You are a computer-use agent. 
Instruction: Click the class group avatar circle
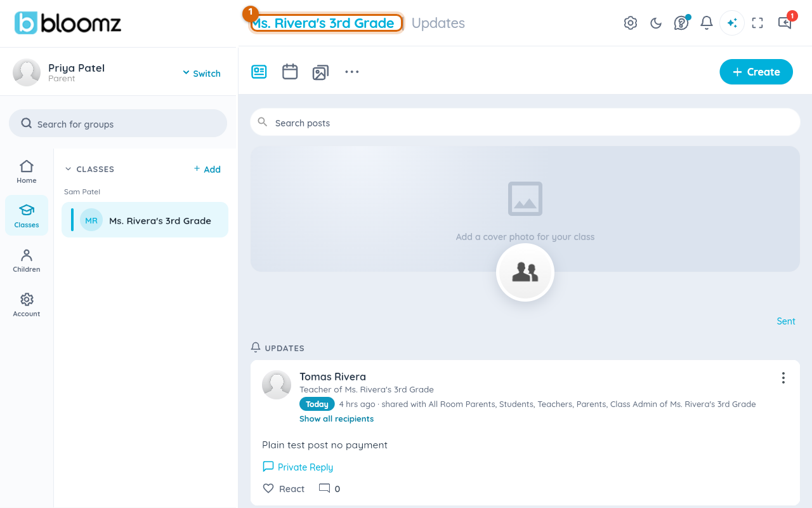point(525,272)
